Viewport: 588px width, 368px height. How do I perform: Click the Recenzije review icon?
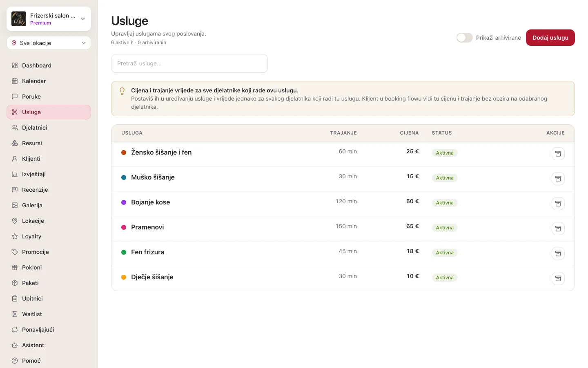(15, 190)
